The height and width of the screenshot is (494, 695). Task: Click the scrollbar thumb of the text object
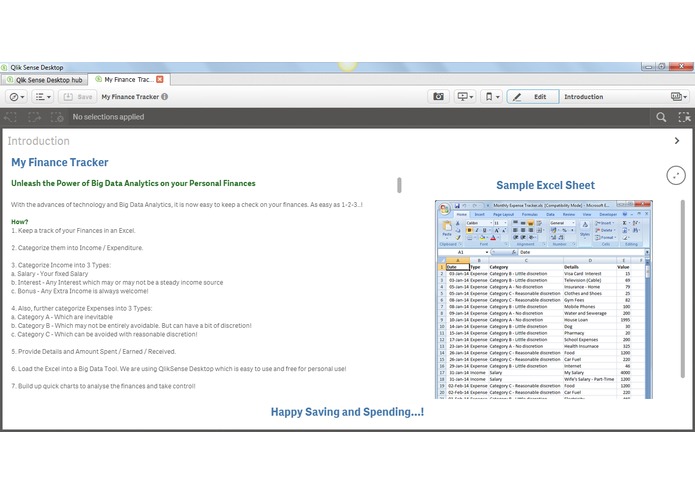click(399, 185)
